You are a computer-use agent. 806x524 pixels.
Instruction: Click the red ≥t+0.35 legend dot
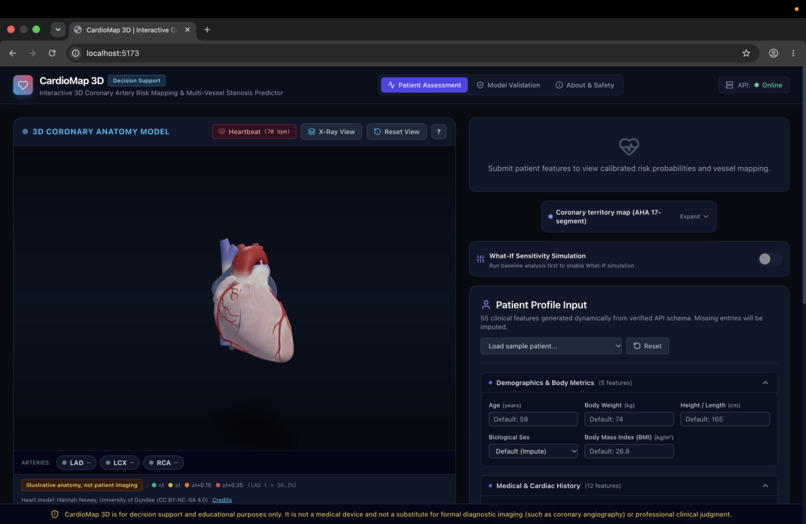(218, 485)
